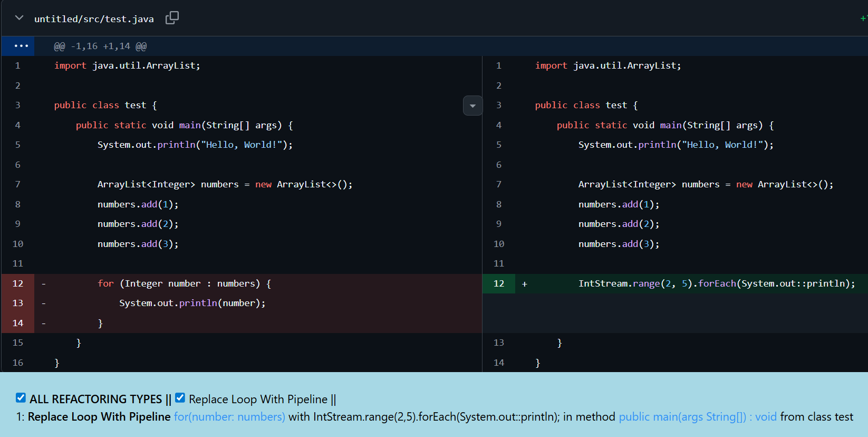This screenshot has width=868, height=437.
Task: Open the for(number: numbers) link
Action: click(229, 417)
